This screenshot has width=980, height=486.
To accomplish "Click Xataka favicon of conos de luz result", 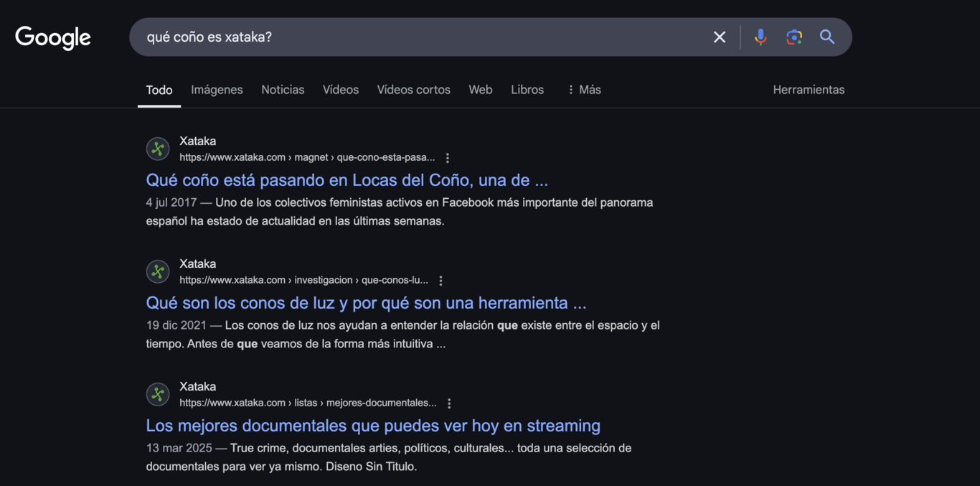I will (158, 272).
